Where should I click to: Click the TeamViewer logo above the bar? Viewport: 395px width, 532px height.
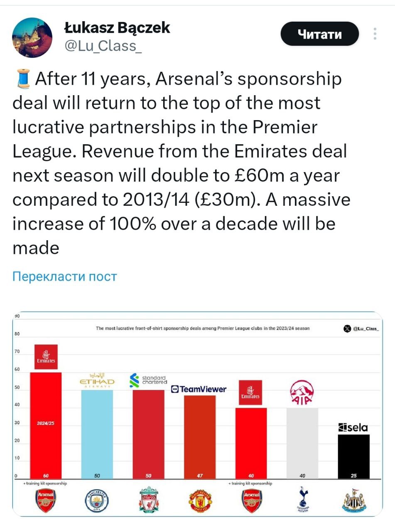click(199, 389)
